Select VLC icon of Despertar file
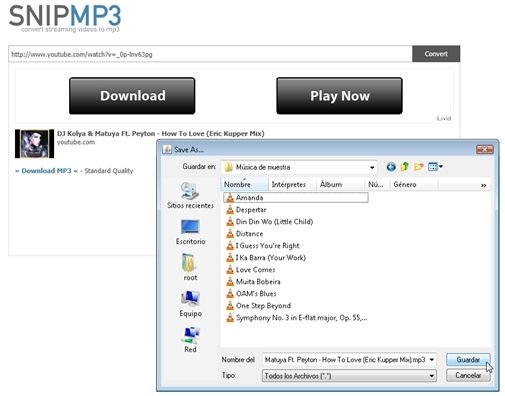The height and width of the screenshot is (396, 505). 230,210
